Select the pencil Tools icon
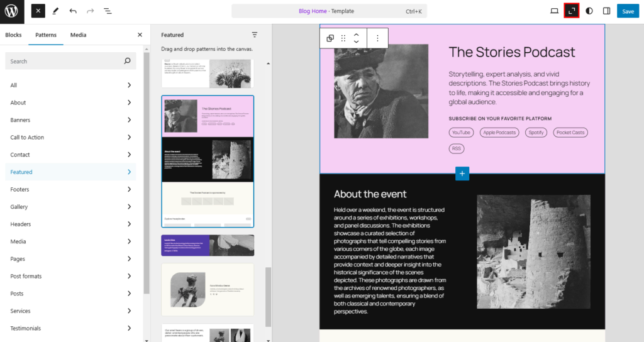644x342 pixels. (56, 11)
